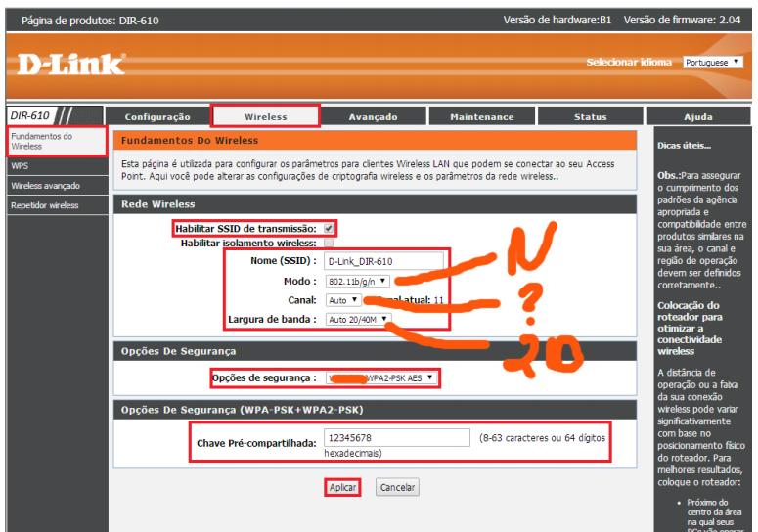Click 'Versão de hardware:B1' text
The width and height of the screenshot is (758, 532).
coord(557,21)
